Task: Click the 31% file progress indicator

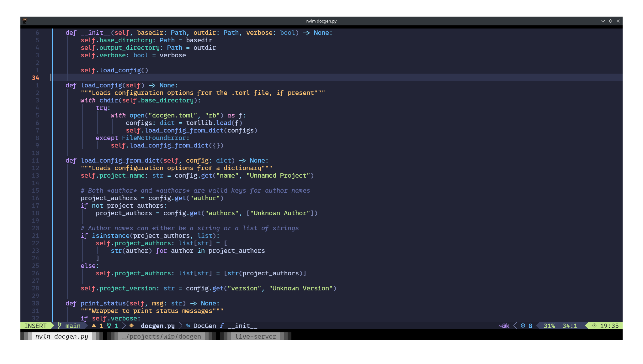Action: (x=549, y=326)
